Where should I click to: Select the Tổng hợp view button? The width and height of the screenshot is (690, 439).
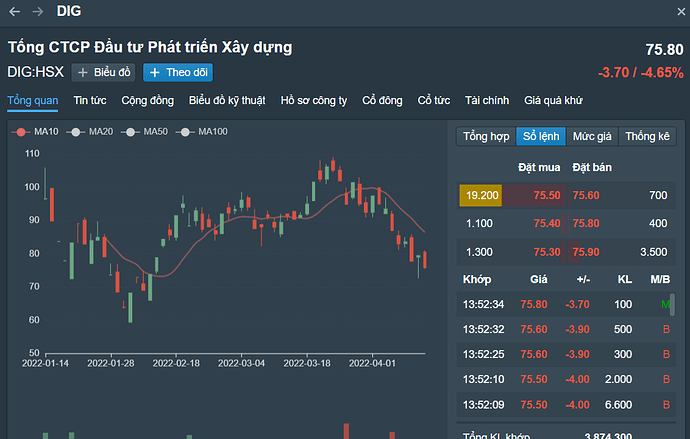(x=486, y=136)
